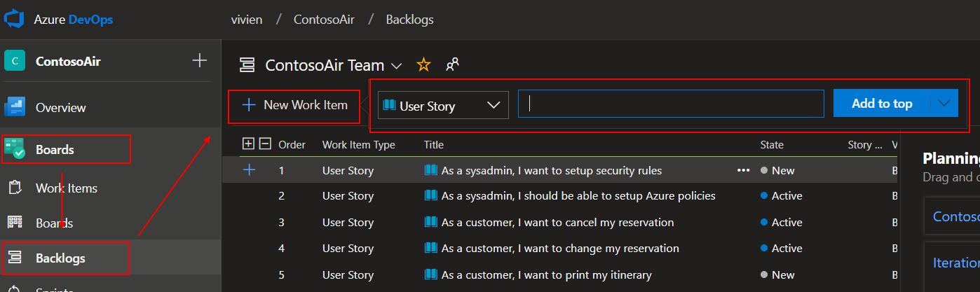Click the Azure DevOps logo icon
The height and width of the screenshot is (292, 980).
point(15,19)
